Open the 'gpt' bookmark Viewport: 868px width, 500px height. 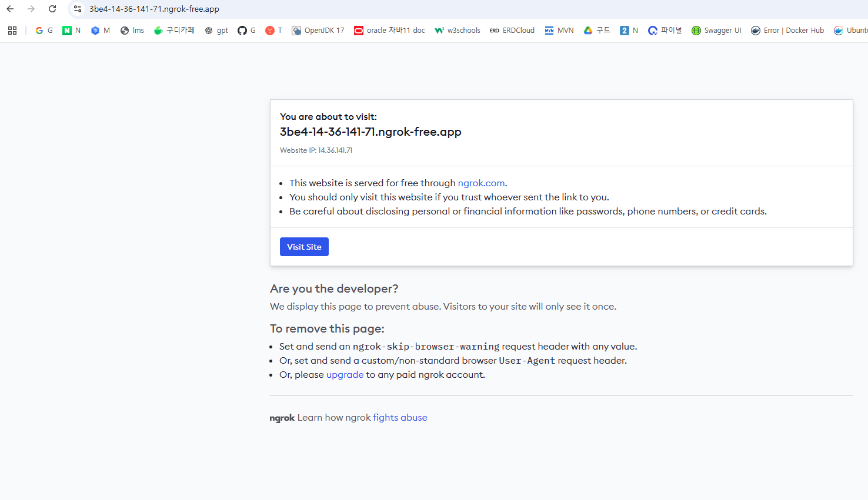216,31
